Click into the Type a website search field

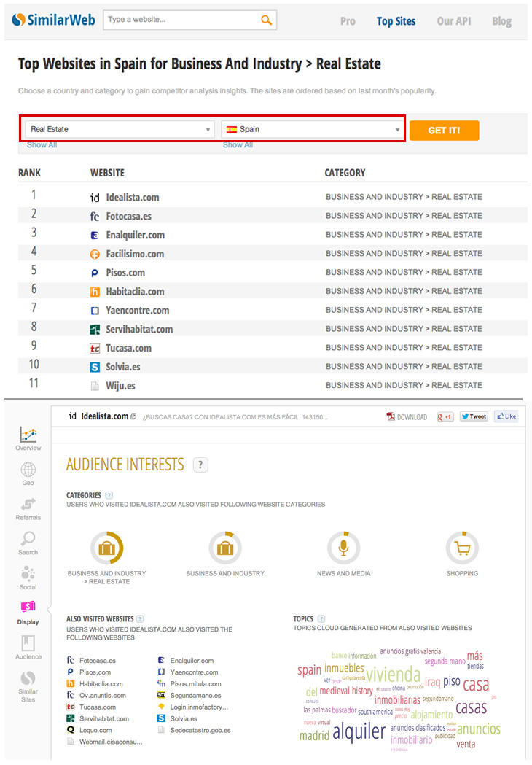(183, 20)
